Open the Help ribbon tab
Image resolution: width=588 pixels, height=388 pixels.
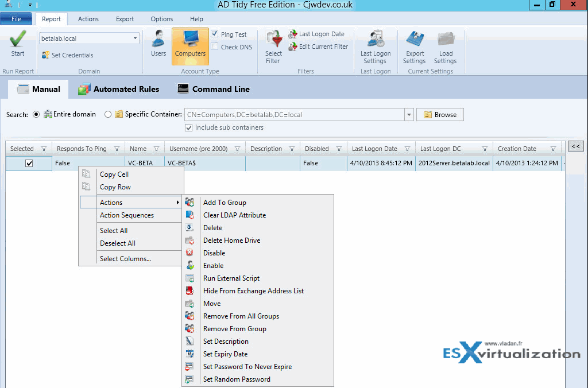(196, 19)
